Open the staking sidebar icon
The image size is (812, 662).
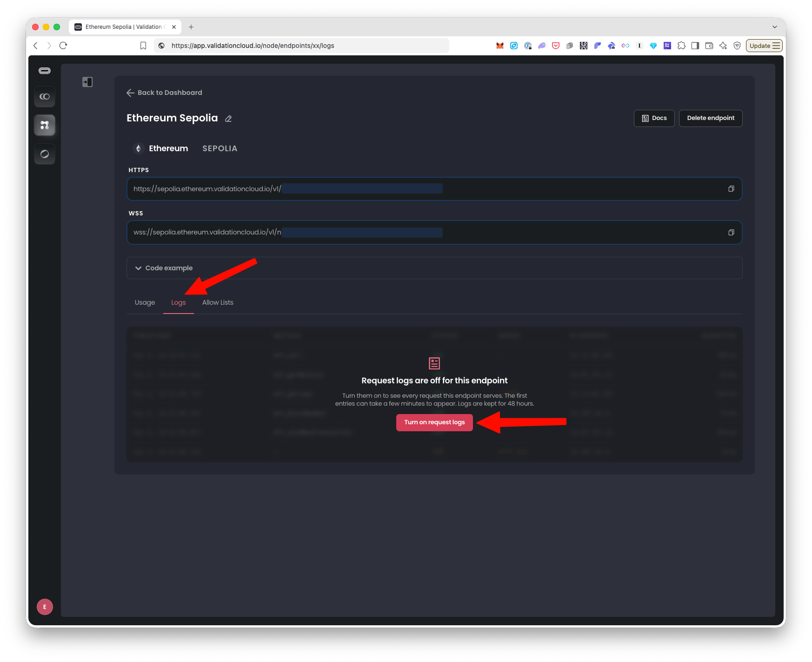pyautogui.click(x=45, y=97)
